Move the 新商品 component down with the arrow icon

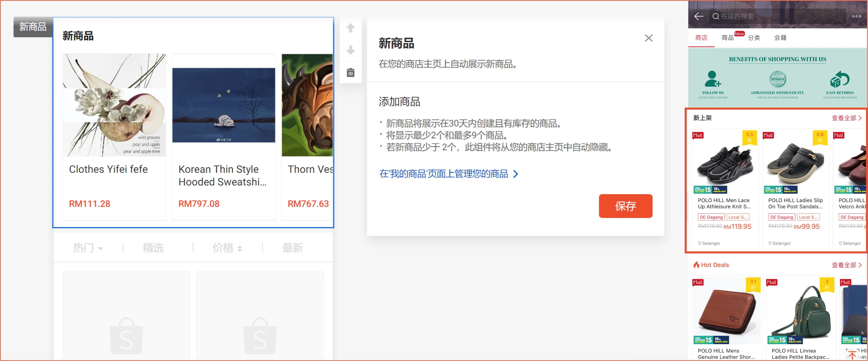click(350, 51)
